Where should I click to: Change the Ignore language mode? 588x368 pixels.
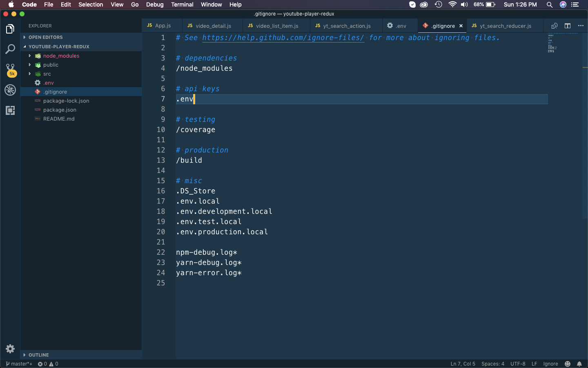[x=550, y=364]
